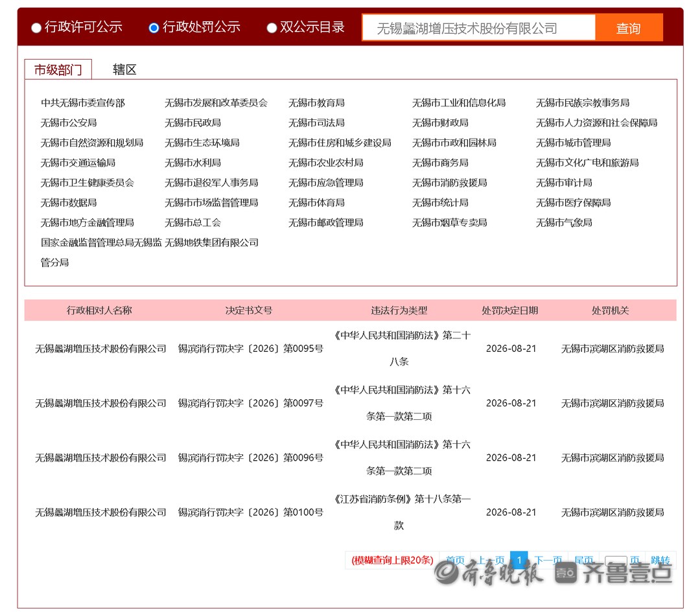Click decision number 第0095号
700x615 pixels.
[x=250, y=349]
